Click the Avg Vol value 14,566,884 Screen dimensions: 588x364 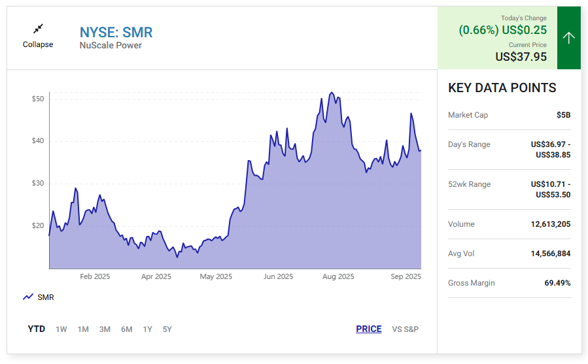551,254
